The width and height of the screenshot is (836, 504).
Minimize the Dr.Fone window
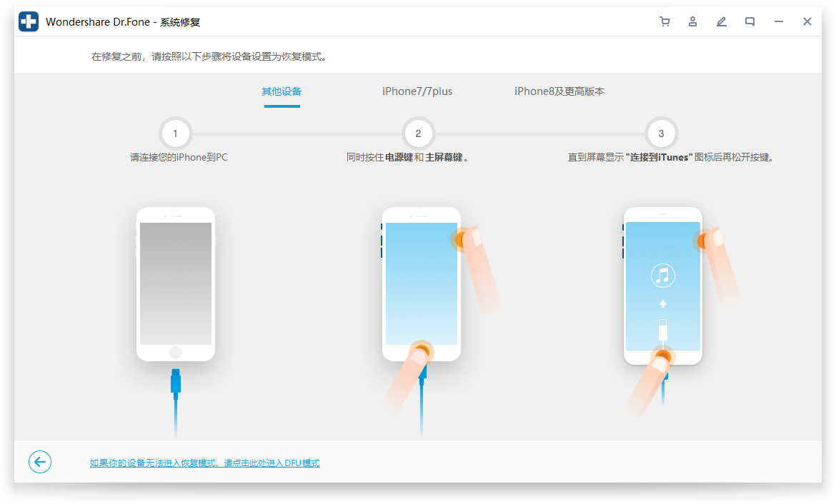[778, 22]
